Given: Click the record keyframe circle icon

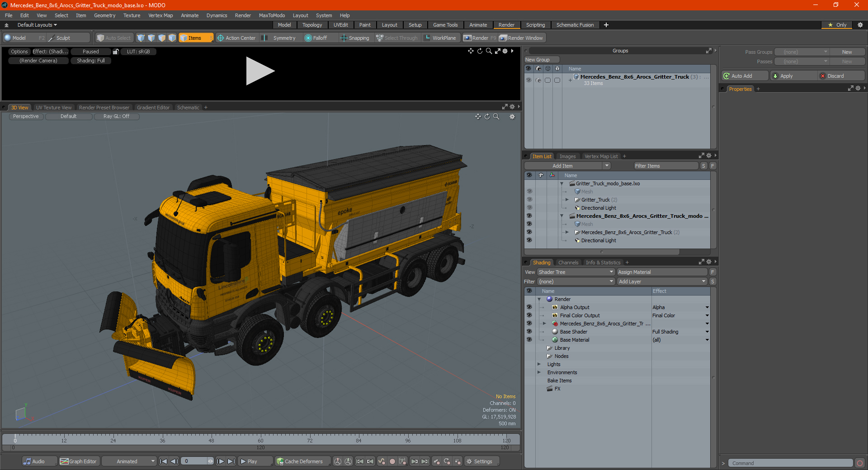Looking at the screenshot, I should [x=392, y=461].
